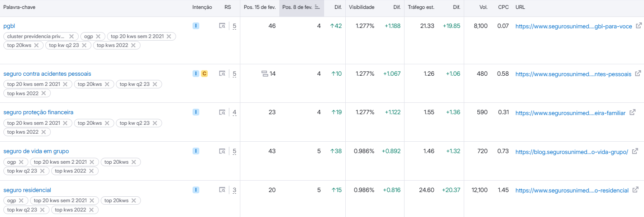Sort by CPC column header
644x217 pixels.
(x=503, y=8)
